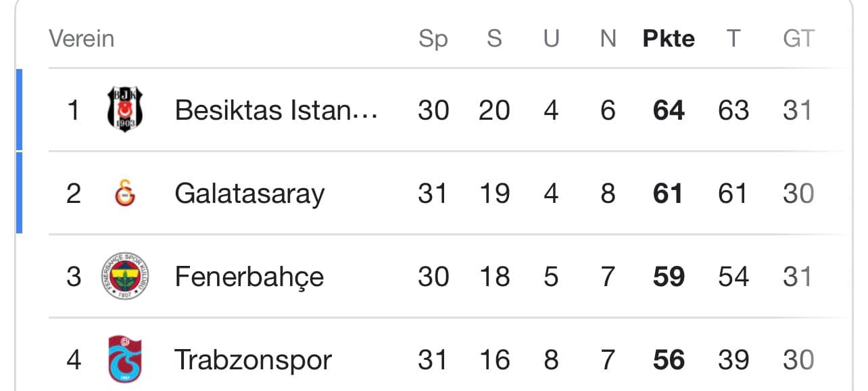This screenshot has width=868, height=391.
Task: Click Galatasaray points value 61
Action: (x=669, y=194)
